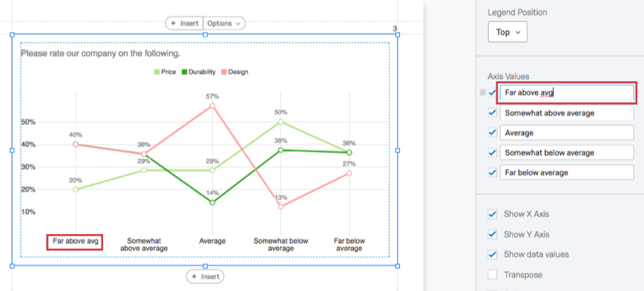Image resolution: width=644 pixels, height=291 pixels.
Task: Toggle the Average axis value checkbox
Action: coord(492,133)
